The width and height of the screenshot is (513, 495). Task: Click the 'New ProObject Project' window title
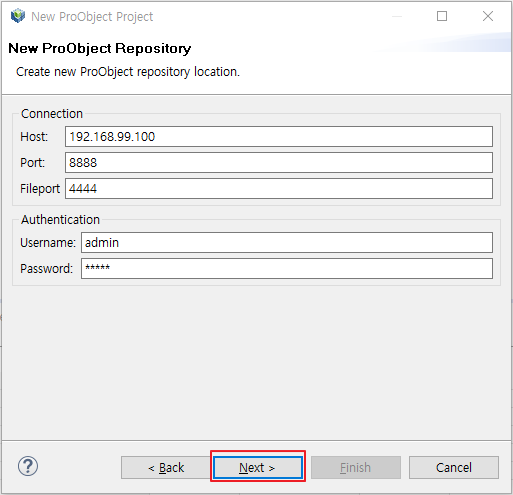92,16
